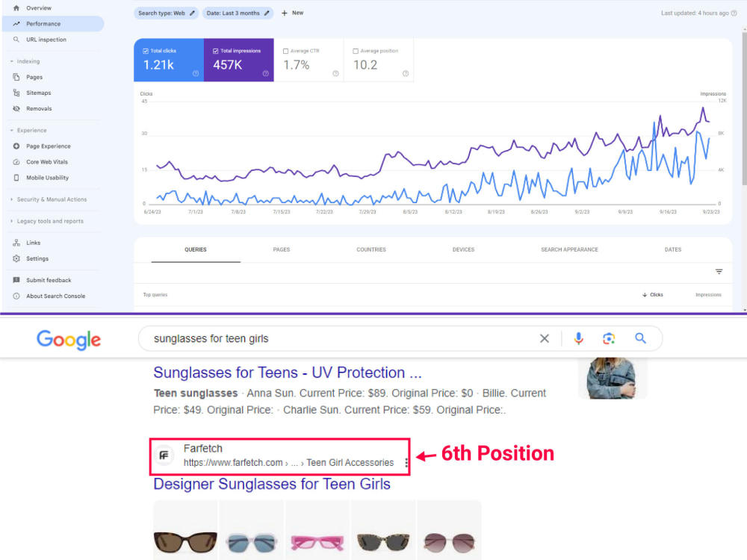Open Sunglasses for Teens - UV Protection link

pos(288,373)
